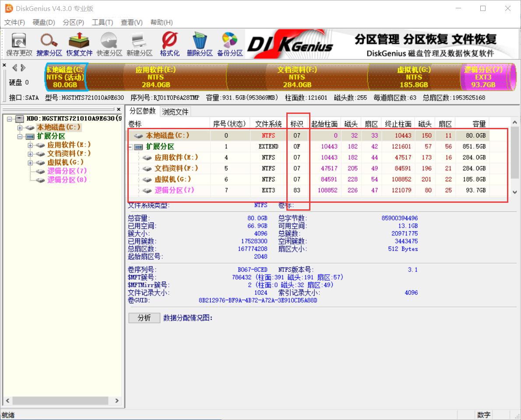Click the 保存更改 (save changes) icon
521x420 pixels.
18,44
